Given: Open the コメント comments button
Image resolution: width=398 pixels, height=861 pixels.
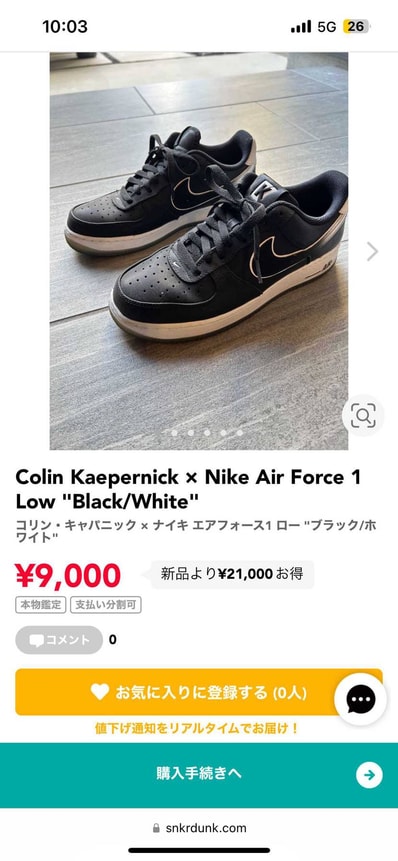Looking at the screenshot, I should point(59,640).
